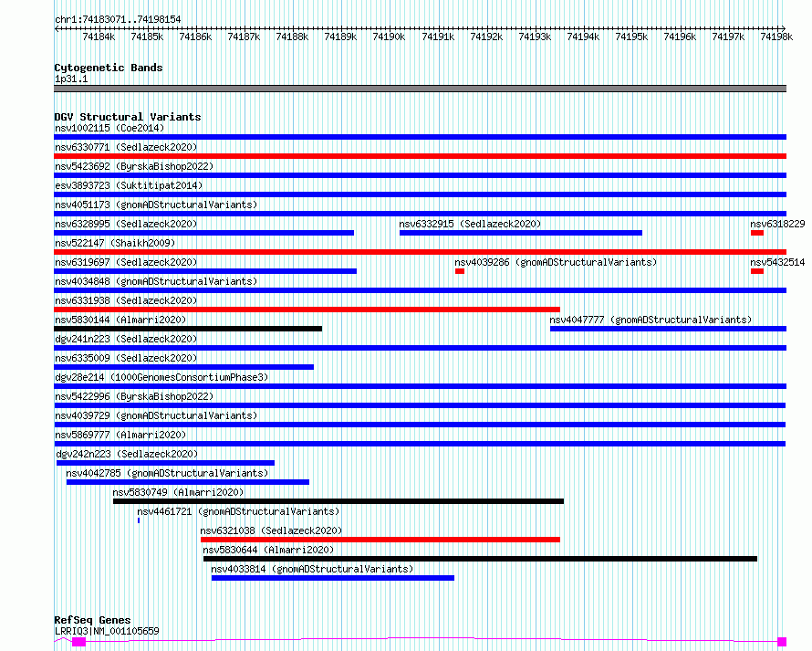
Task: Click the DGV Structural Variants track title
Action: (x=128, y=117)
